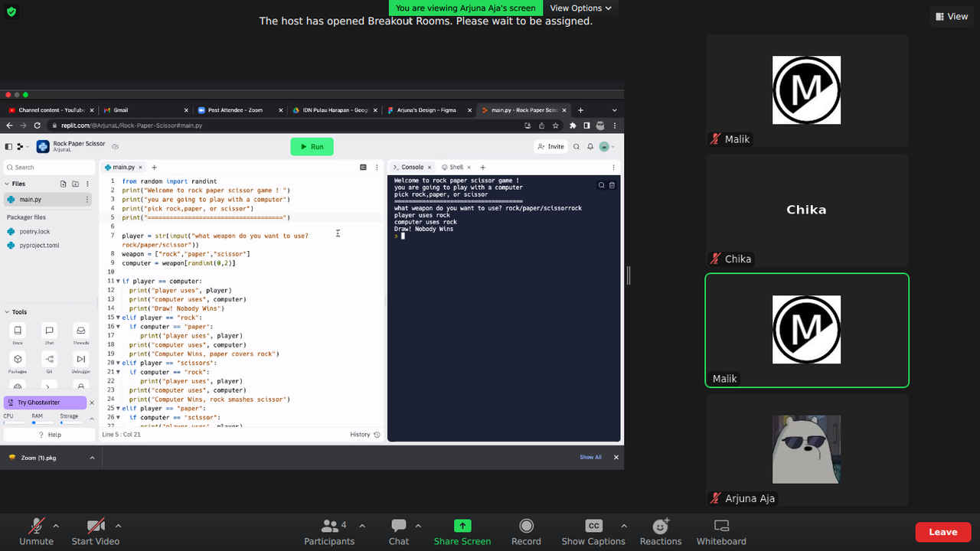The height and width of the screenshot is (551, 980).
Task: Switch to the Shell tab
Action: point(455,167)
